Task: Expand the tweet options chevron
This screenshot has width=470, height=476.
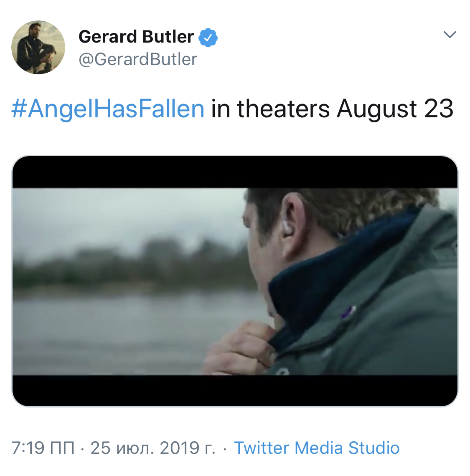Action: point(450,35)
